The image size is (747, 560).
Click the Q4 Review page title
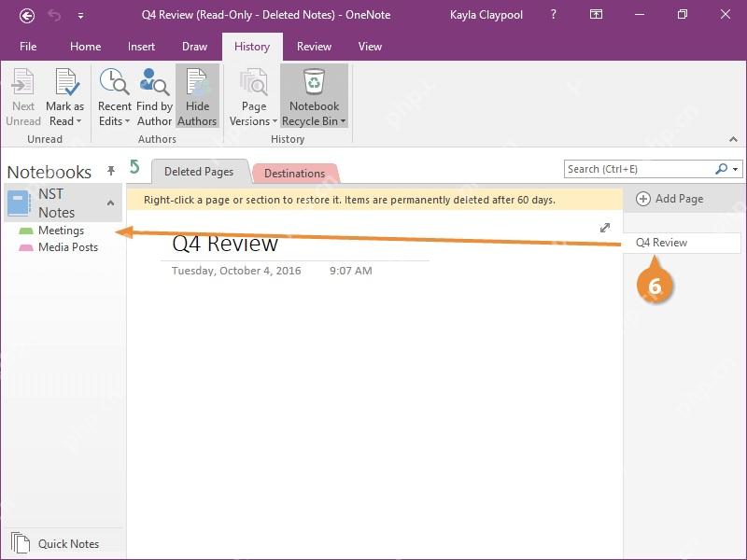click(x=225, y=244)
